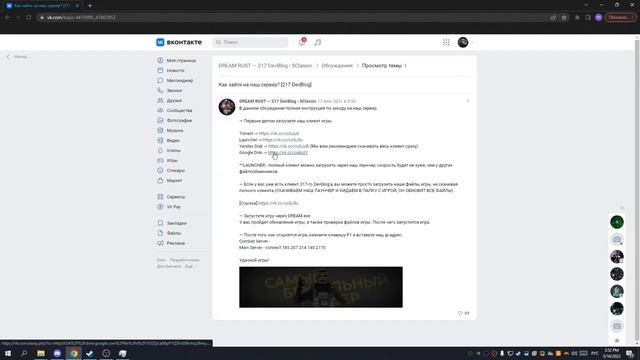This screenshot has height=360, width=640.
Task: Open Маркет in the sidebar
Action: [174, 180]
